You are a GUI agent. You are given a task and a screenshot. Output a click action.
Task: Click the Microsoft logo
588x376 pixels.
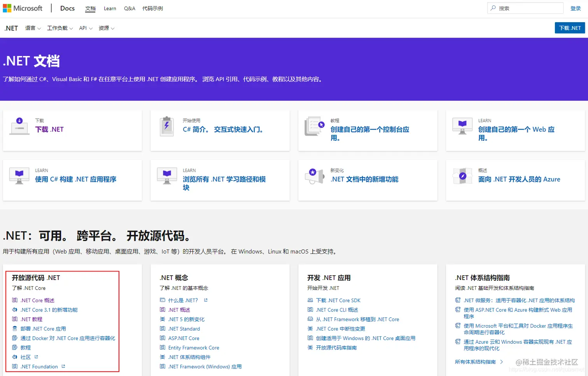pos(23,8)
